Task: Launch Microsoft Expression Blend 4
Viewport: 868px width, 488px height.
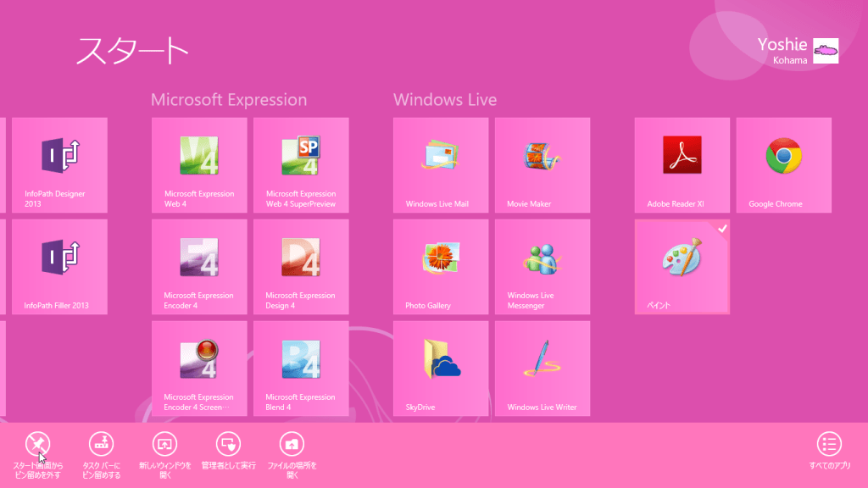Action: [301, 369]
